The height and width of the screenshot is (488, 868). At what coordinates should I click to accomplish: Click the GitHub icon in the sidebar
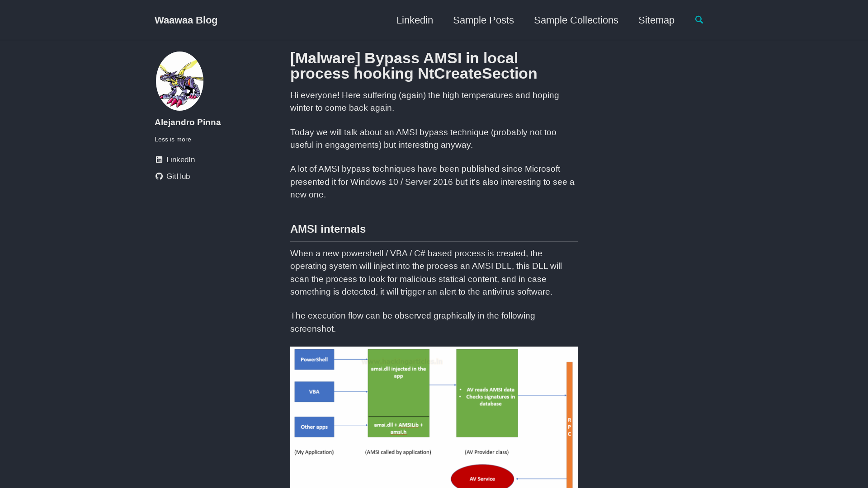click(159, 176)
